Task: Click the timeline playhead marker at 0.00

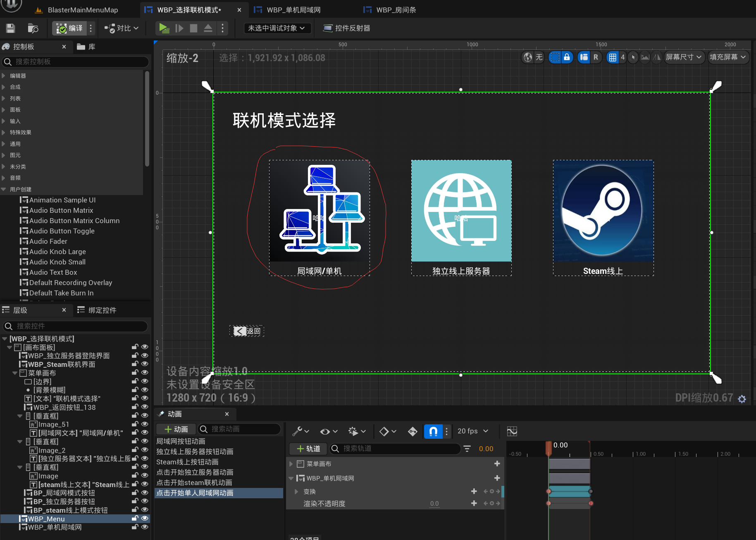Action: pyautogui.click(x=549, y=448)
